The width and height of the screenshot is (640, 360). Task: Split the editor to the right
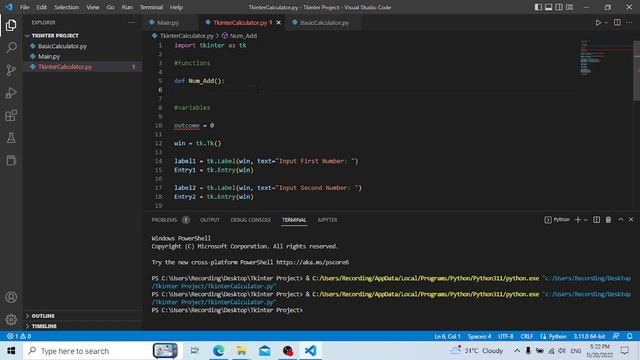(617, 22)
